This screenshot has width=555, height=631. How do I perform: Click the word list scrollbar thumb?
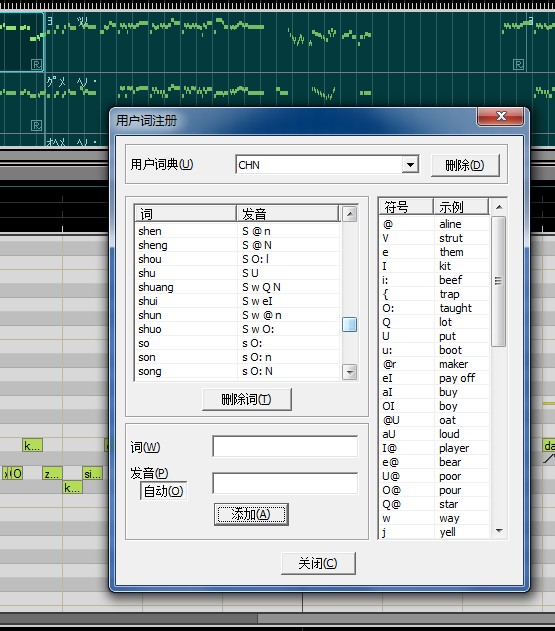tap(349, 324)
